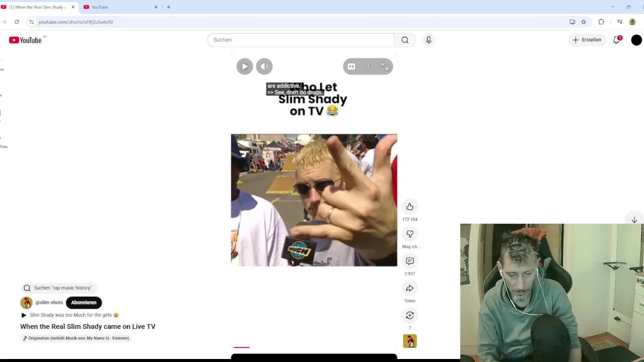Image resolution: width=644 pixels, height=362 pixels.
Task: Open site information icon in address bar
Action: click(31, 22)
